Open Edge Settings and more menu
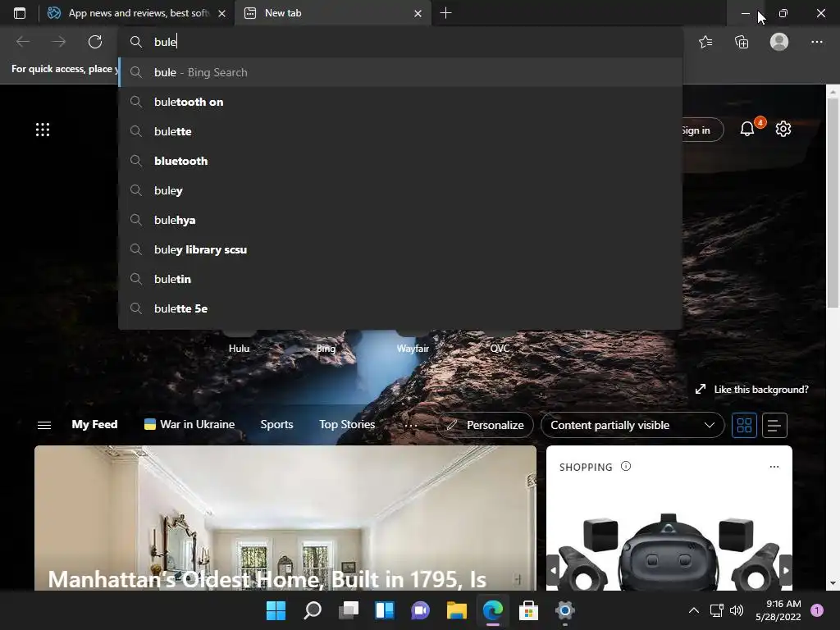 pyautogui.click(x=816, y=42)
